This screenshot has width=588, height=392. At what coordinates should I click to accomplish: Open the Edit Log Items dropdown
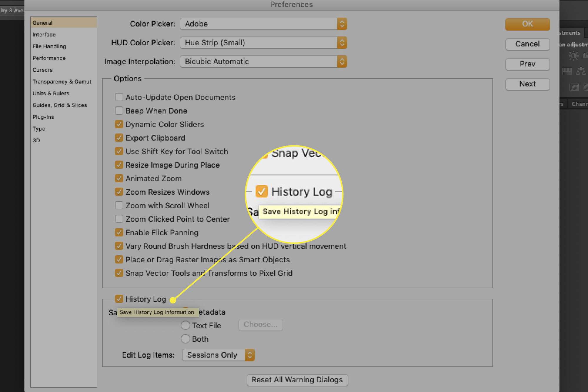pos(218,355)
